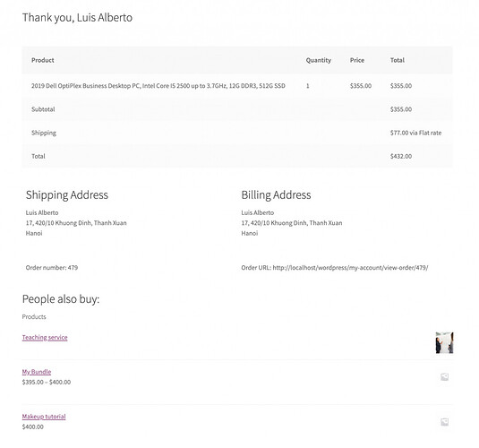Click the People also buy heading
The image size is (479, 448).
(x=61, y=298)
